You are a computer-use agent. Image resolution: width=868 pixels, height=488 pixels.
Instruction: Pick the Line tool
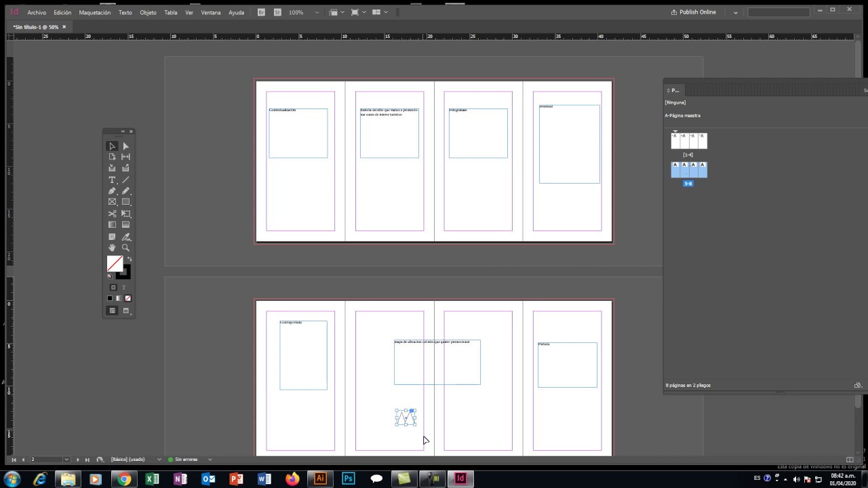[125, 180]
